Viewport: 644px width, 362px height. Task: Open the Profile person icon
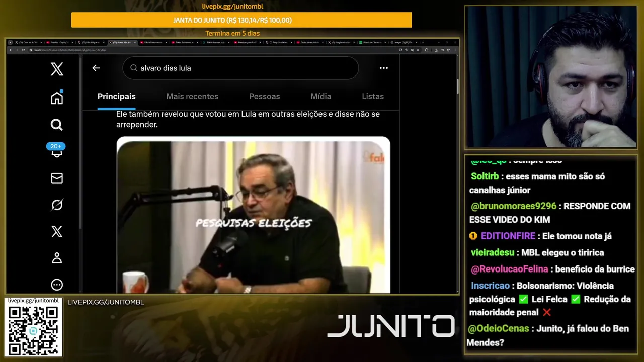tap(57, 258)
